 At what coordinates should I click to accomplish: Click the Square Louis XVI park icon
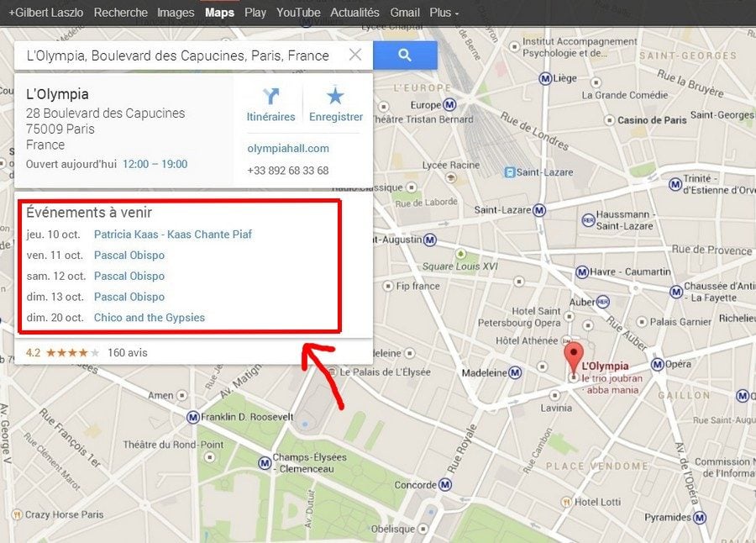click(x=460, y=253)
